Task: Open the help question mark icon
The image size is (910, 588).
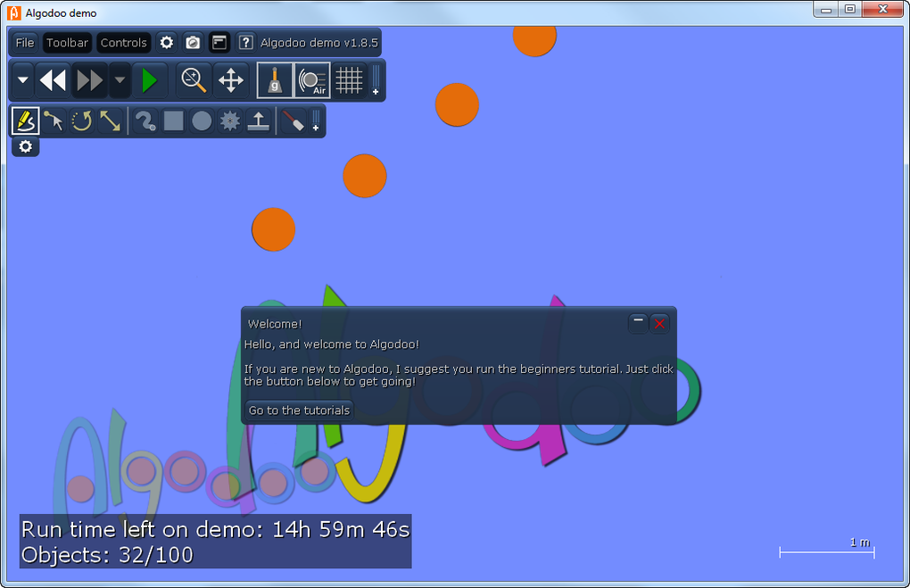Action: (x=245, y=42)
